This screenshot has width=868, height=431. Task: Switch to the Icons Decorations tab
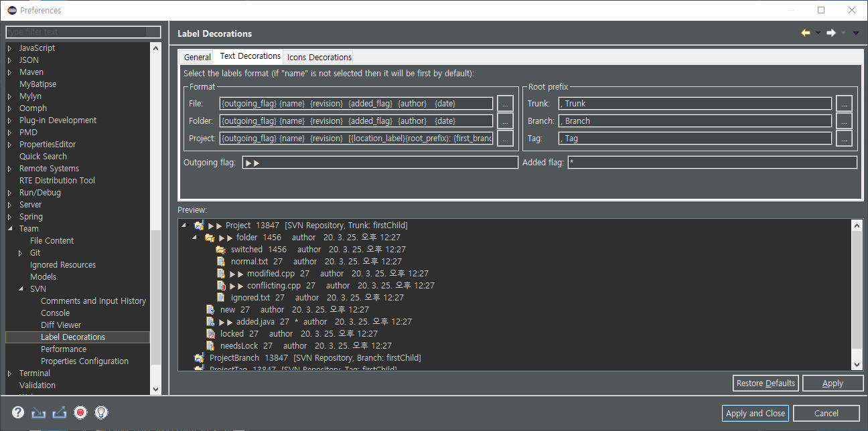319,57
